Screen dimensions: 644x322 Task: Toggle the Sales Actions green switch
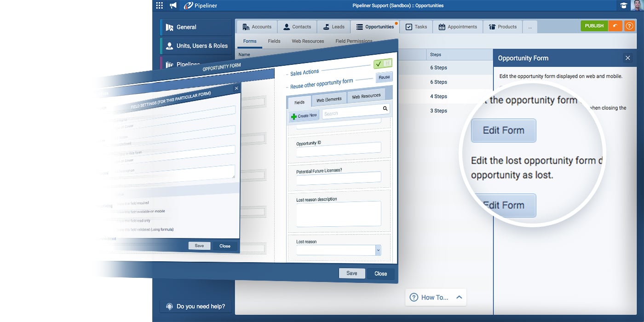pos(383,63)
